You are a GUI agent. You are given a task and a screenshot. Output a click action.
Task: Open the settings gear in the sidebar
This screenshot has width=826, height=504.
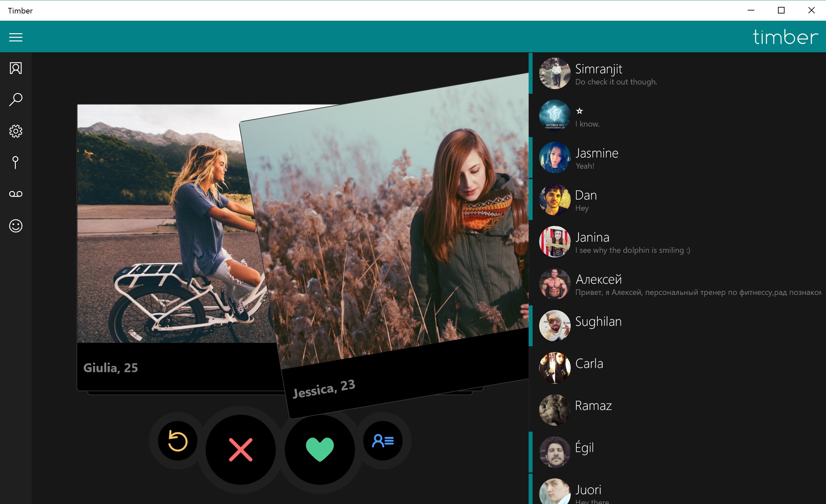[16, 131]
